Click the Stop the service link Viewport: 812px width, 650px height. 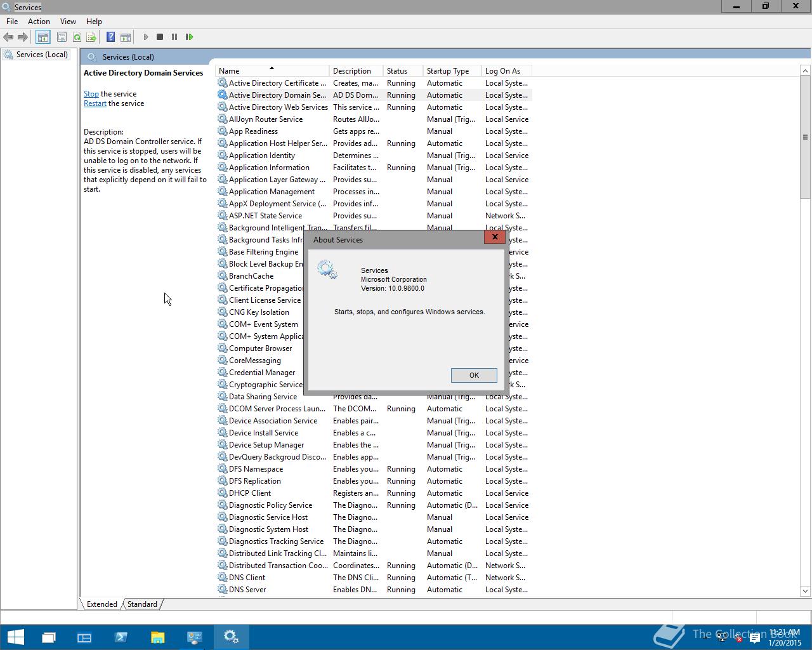pos(91,94)
